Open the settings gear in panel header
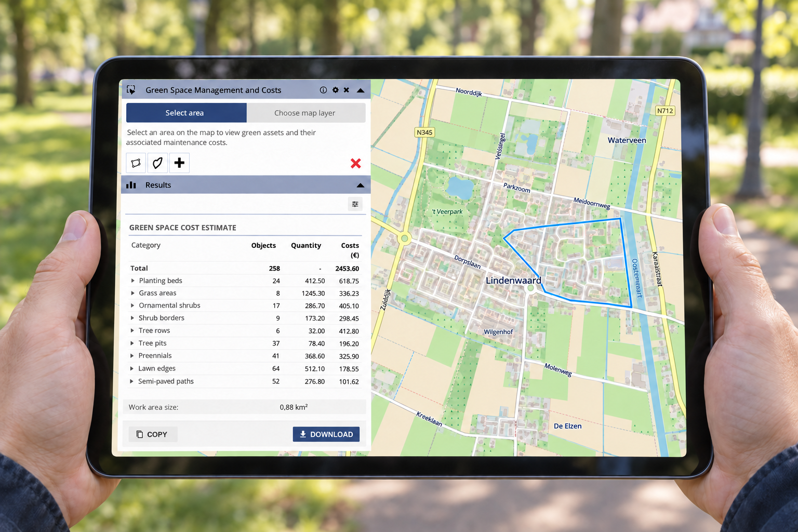This screenshot has width=798, height=532. pos(336,90)
